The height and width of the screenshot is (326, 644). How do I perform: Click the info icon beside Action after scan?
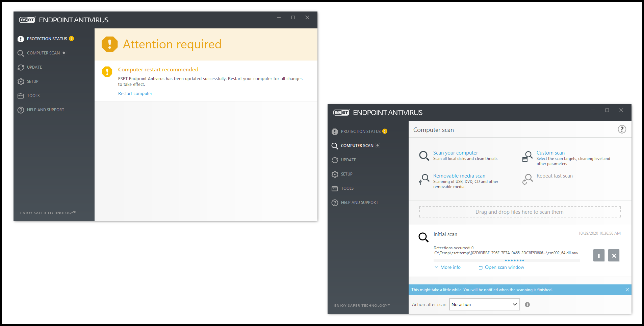[x=527, y=305]
